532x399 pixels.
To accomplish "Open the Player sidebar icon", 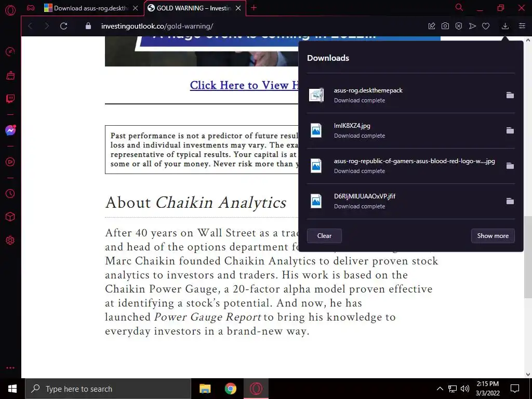I will (x=10, y=162).
